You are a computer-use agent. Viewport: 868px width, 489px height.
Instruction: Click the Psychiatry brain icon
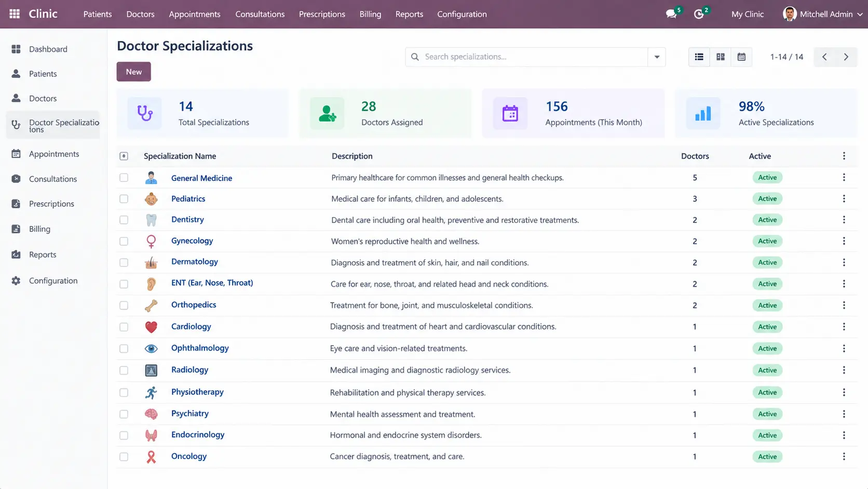[151, 414]
